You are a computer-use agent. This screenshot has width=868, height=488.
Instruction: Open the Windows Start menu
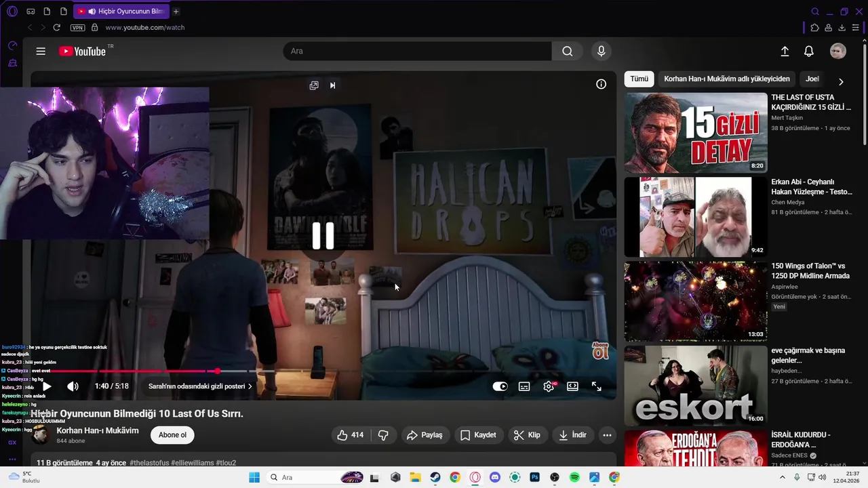(254, 478)
